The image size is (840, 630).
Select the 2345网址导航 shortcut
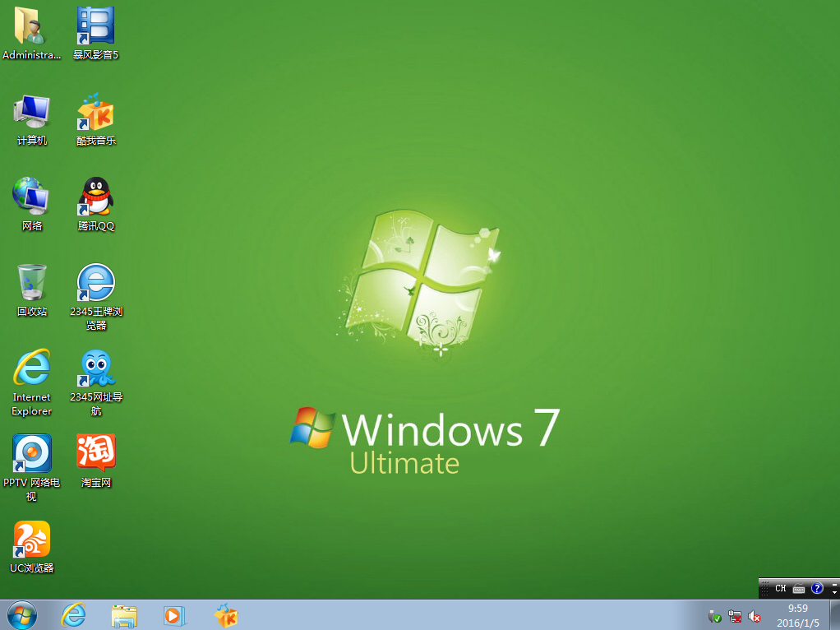pyautogui.click(x=95, y=369)
